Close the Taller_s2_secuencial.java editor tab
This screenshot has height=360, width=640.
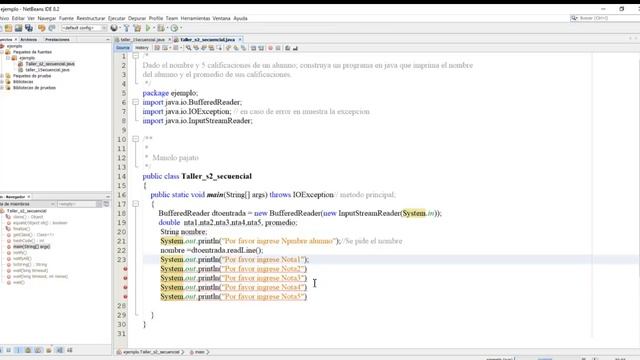point(240,40)
